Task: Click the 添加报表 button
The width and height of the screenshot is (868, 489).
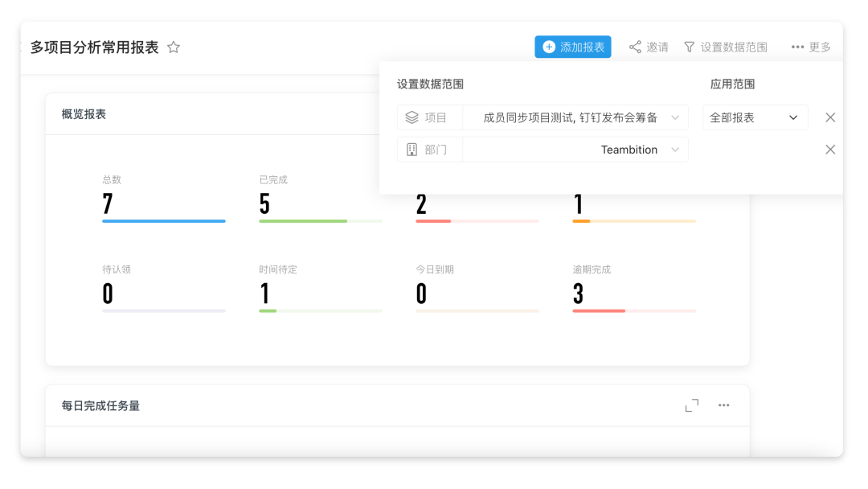Action: click(572, 47)
